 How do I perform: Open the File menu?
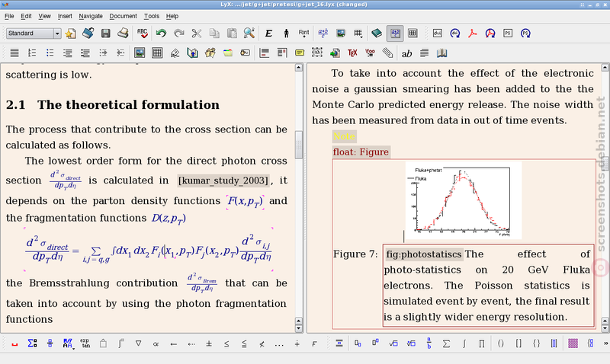(9, 16)
